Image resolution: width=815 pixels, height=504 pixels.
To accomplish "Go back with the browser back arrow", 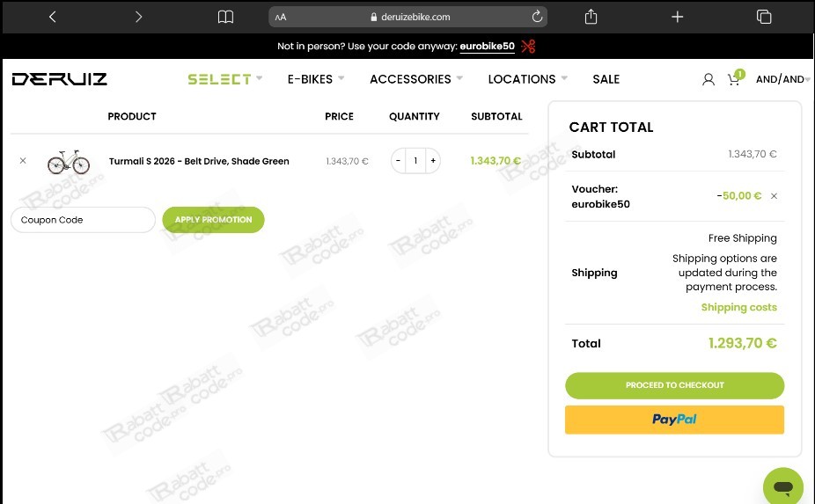I will coord(53,17).
